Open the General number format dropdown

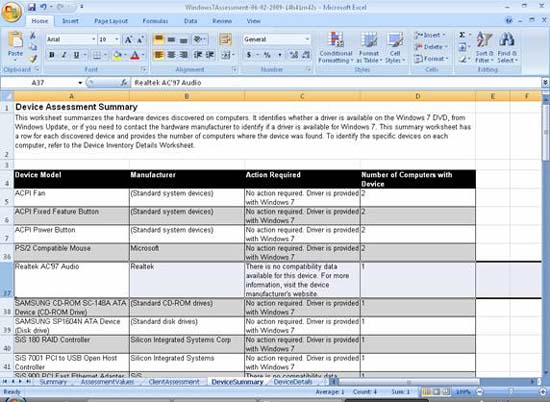coord(307,39)
